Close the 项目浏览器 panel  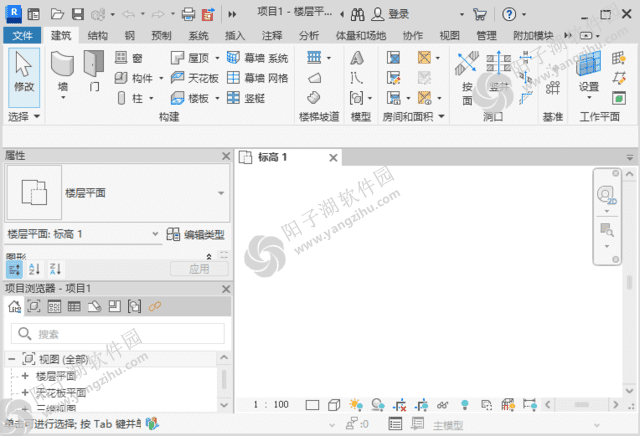click(226, 289)
